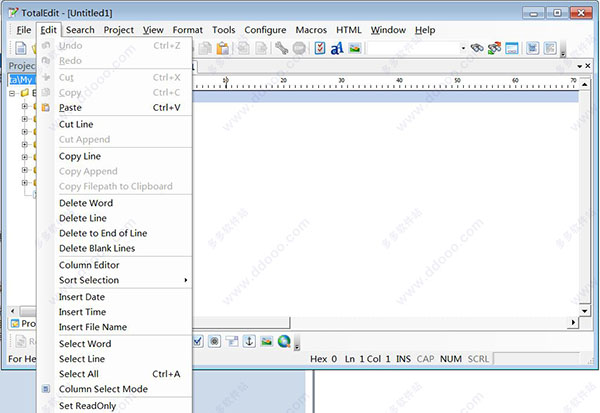Choose Paste from the Edit menu

pyautogui.click(x=115, y=108)
